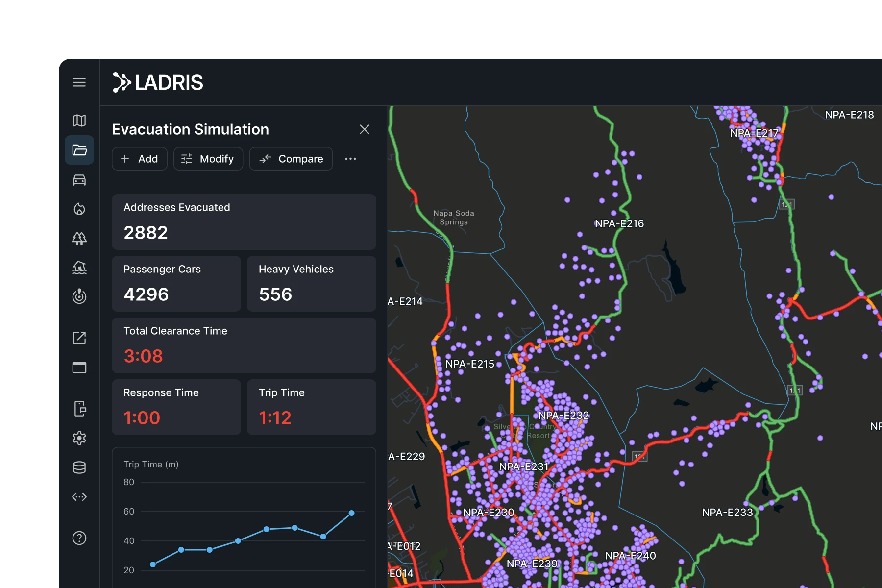Open the overflow menu next to Compare
Screen dimensions: 882x588
[350, 158]
